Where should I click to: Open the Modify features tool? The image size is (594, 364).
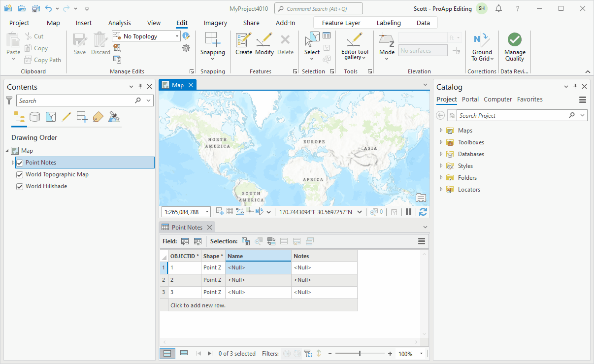tap(264, 40)
